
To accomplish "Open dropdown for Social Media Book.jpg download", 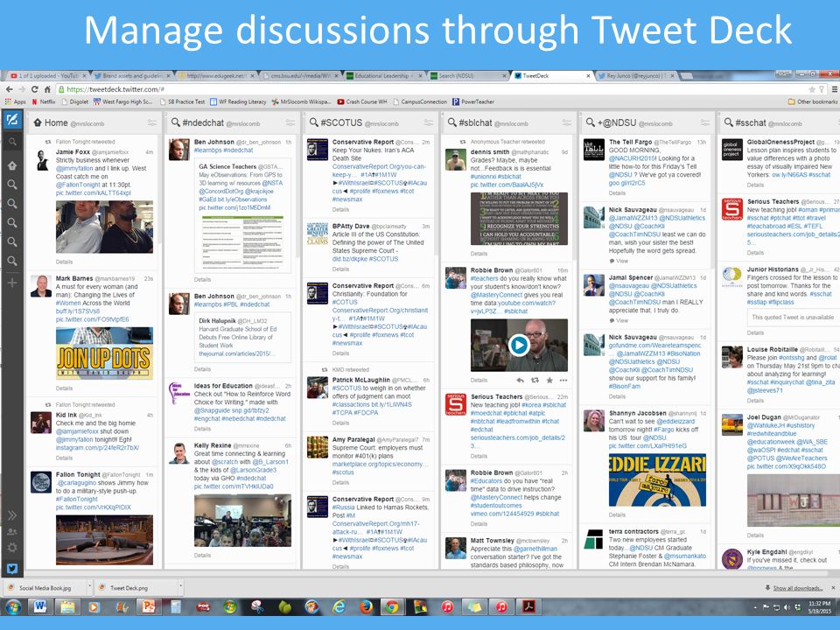I will [x=89, y=588].
